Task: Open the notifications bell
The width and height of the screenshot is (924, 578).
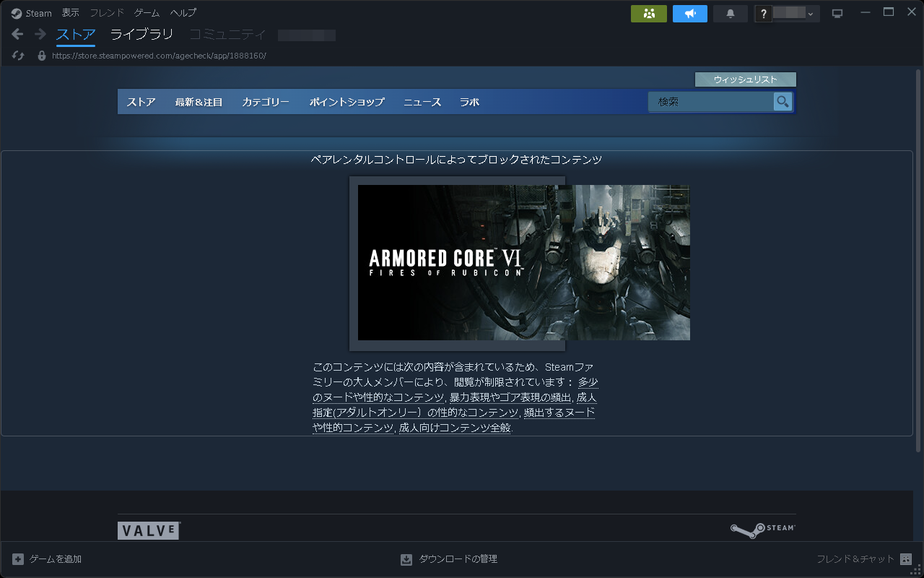Action: 730,13
